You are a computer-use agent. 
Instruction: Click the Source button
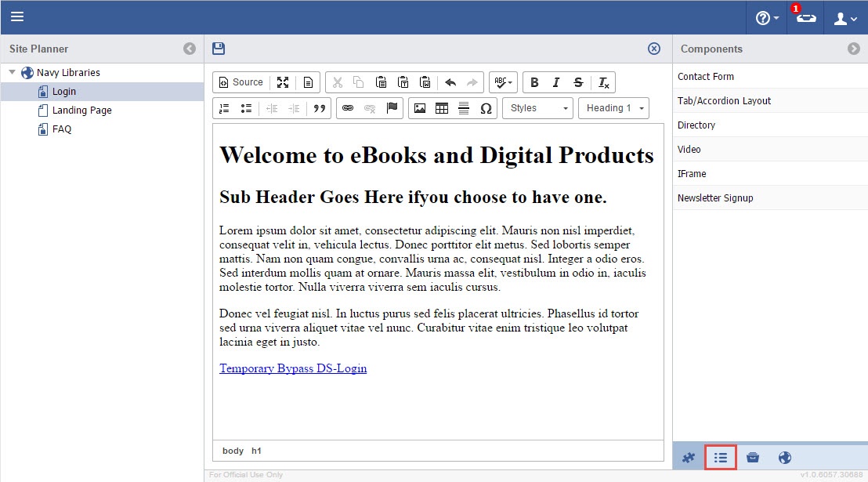point(241,82)
